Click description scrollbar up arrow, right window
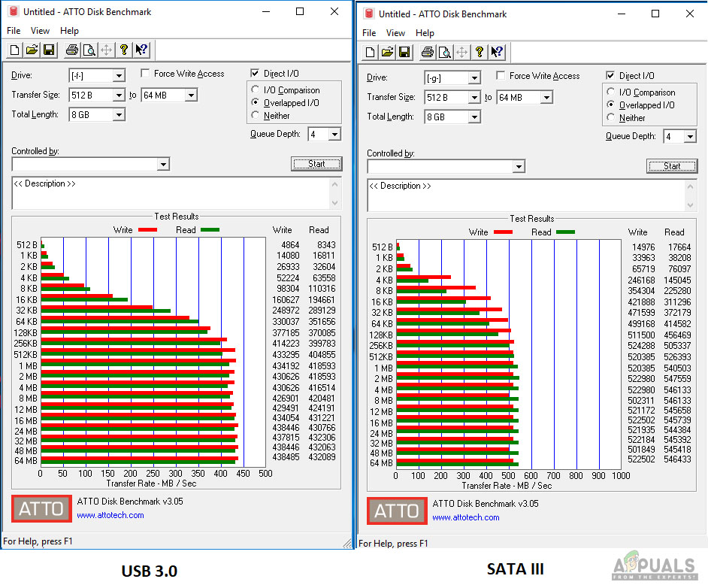Screen dimensions: 708x588 click(690, 186)
